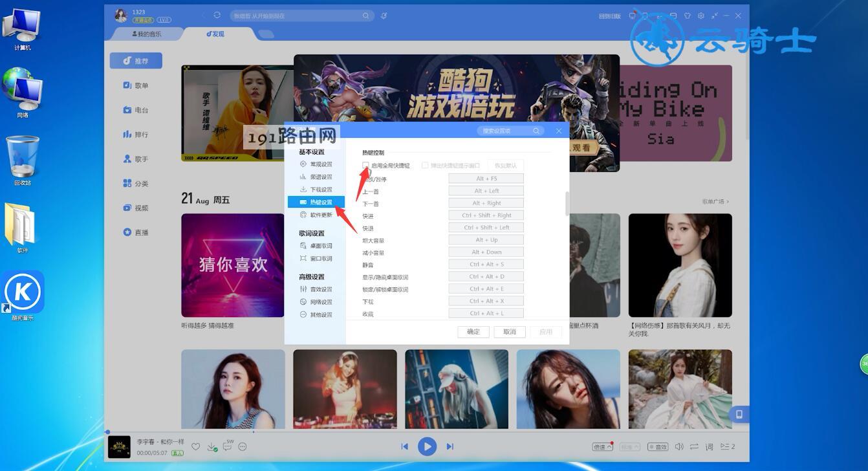The width and height of the screenshot is (868, 471).
Task: Click the 回到旧版 link
Action: [610, 16]
